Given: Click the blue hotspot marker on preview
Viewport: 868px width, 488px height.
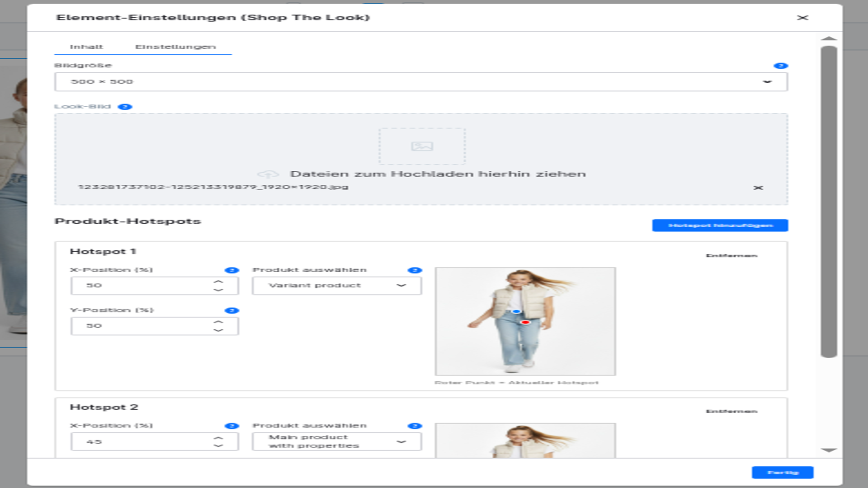Looking at the screenshot, I should point(516,311).
